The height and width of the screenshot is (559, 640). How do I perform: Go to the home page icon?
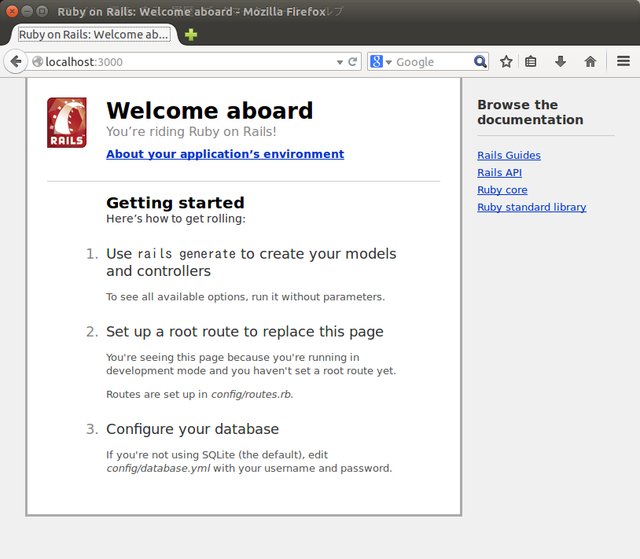click(x=590, y=62)
